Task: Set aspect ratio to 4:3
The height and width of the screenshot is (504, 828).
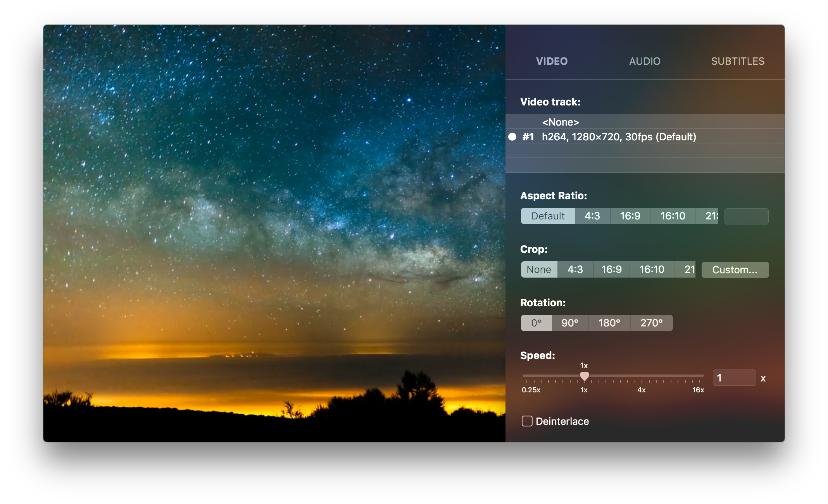Action: click(x=592, y=216)
